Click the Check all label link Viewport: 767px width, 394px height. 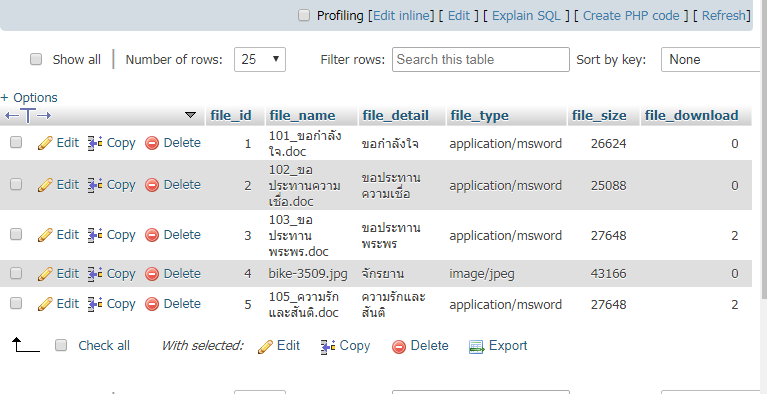(x=104, y=346)
